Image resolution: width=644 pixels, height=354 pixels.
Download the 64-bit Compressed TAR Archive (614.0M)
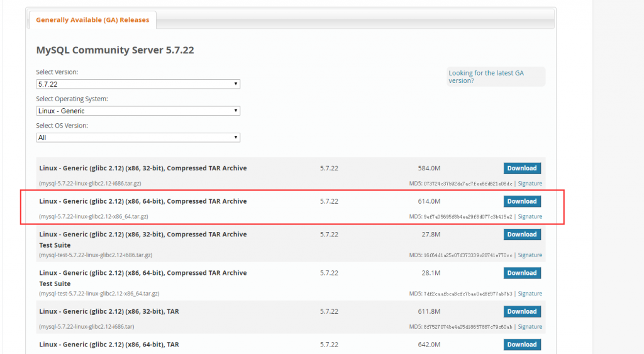tap(522, 201)
